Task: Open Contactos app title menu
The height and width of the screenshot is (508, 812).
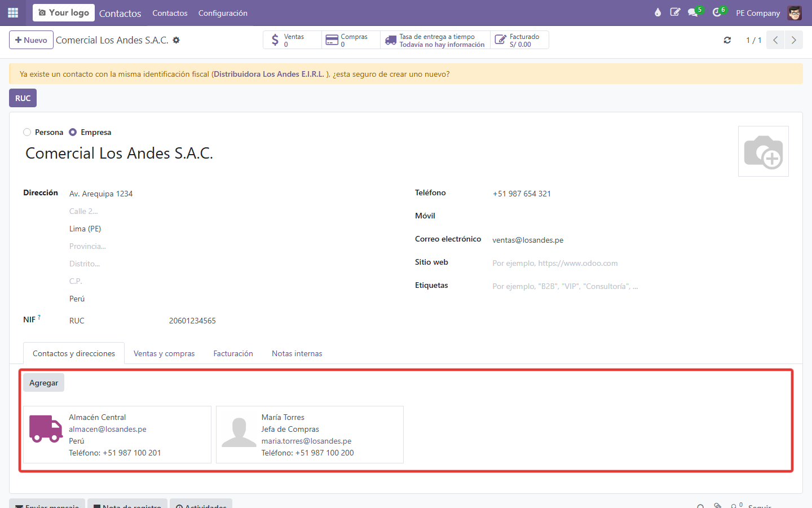Action: 120,13
